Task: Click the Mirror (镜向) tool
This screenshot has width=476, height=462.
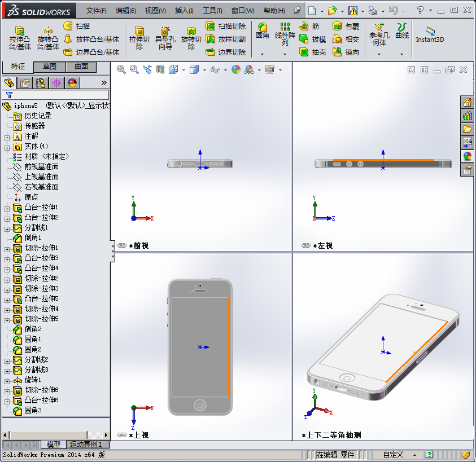Action: (x=346, y=52)
